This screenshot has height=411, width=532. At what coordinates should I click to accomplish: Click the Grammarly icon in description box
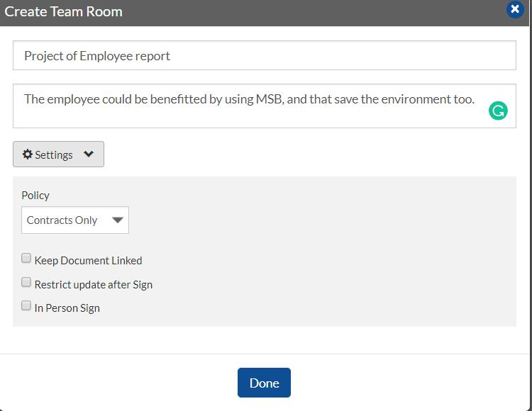[498, 111]
